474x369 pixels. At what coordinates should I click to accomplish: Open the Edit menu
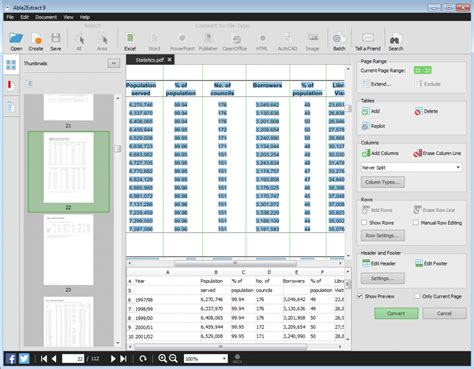(25, 17)
